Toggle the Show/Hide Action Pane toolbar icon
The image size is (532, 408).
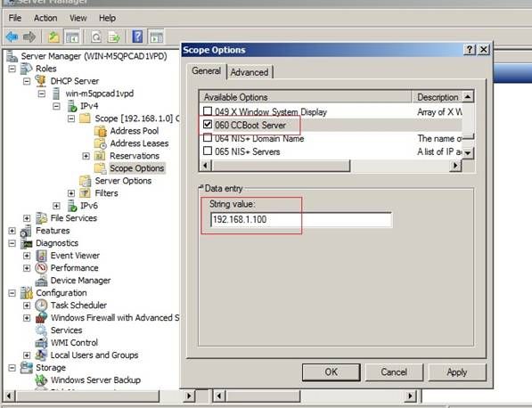tap(157, 37)
